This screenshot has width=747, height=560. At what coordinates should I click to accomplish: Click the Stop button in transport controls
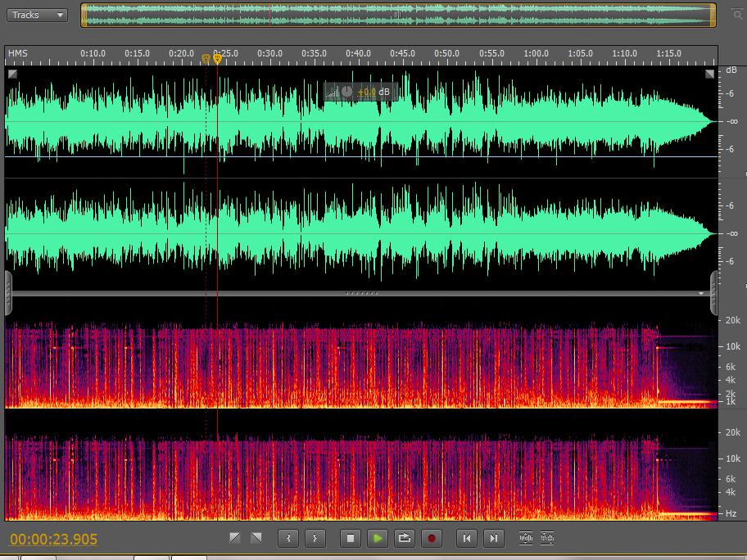point(351,538)
